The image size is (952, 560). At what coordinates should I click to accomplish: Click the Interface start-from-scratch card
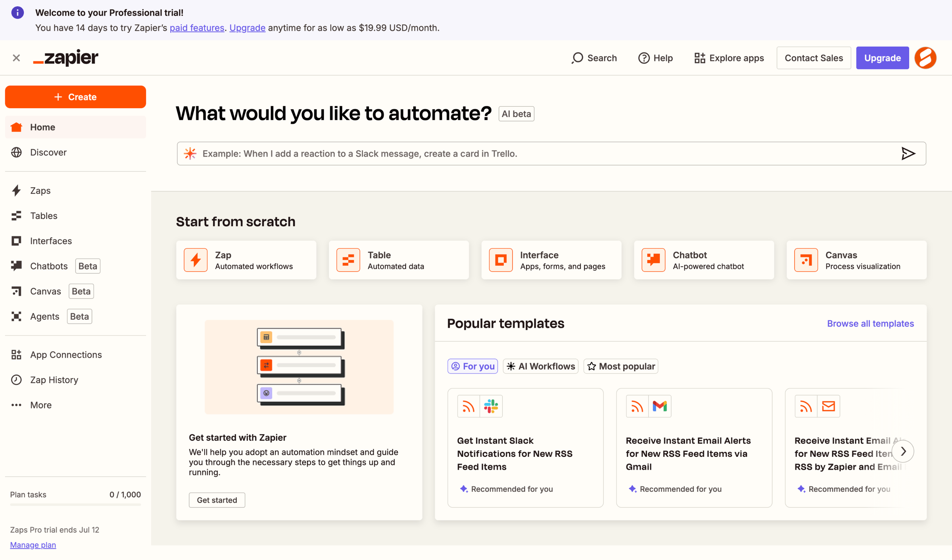pos(551,260)
